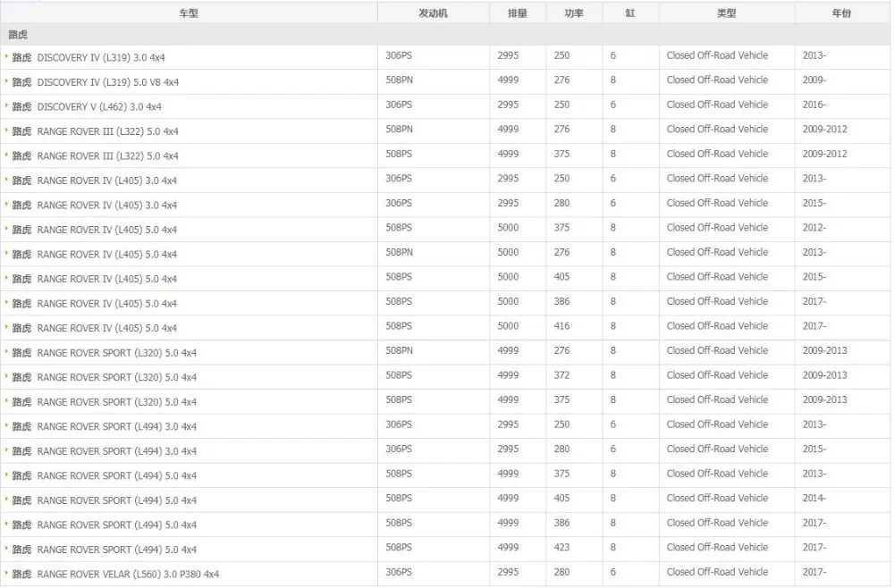
Task: Expand arrow beside DISCOVERY V (L462) 3.0 4x4
Action: [x=6, y=105]
